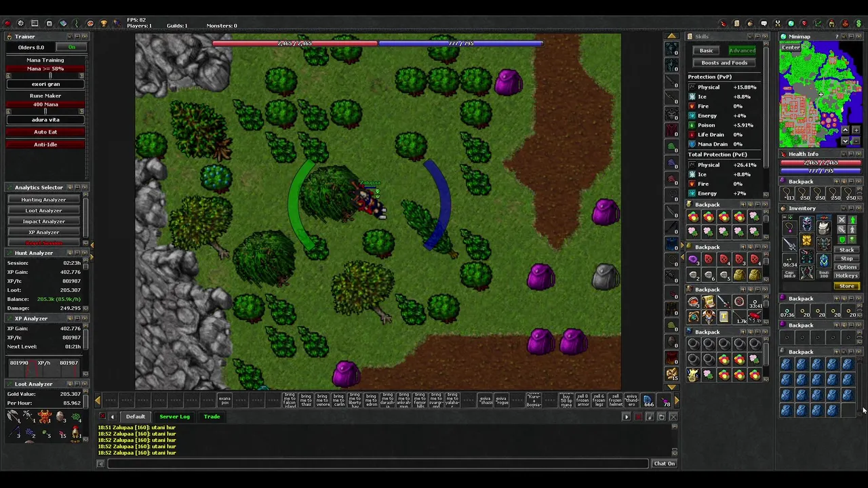Switch to Advanced skills view
868x488 pixels.
742,51
